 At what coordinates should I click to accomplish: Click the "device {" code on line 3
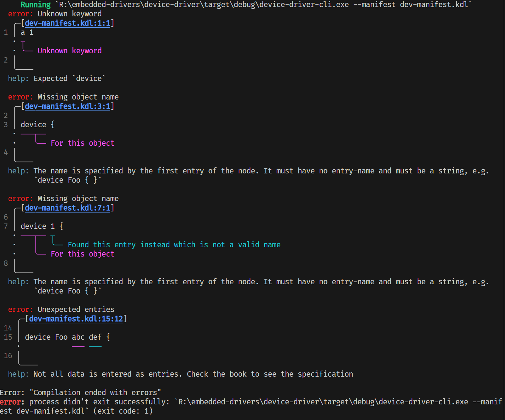(37, 125)
